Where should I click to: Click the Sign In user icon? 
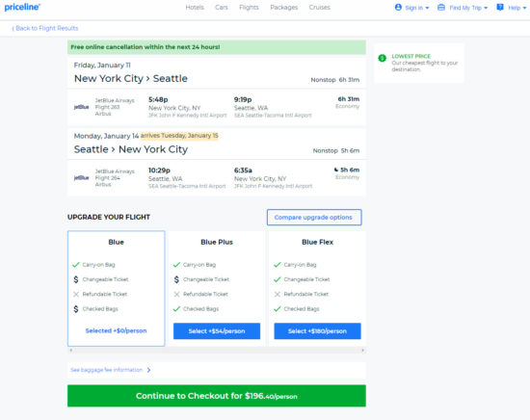398,7
